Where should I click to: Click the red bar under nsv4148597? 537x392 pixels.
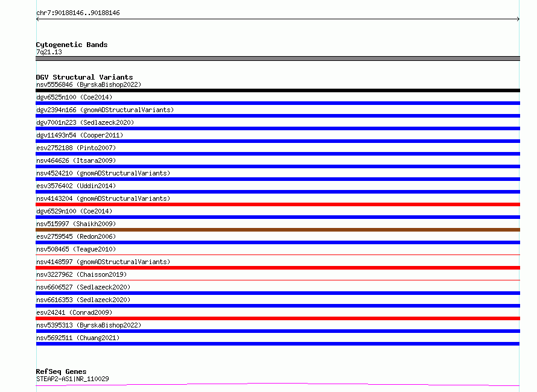point(278,268)
